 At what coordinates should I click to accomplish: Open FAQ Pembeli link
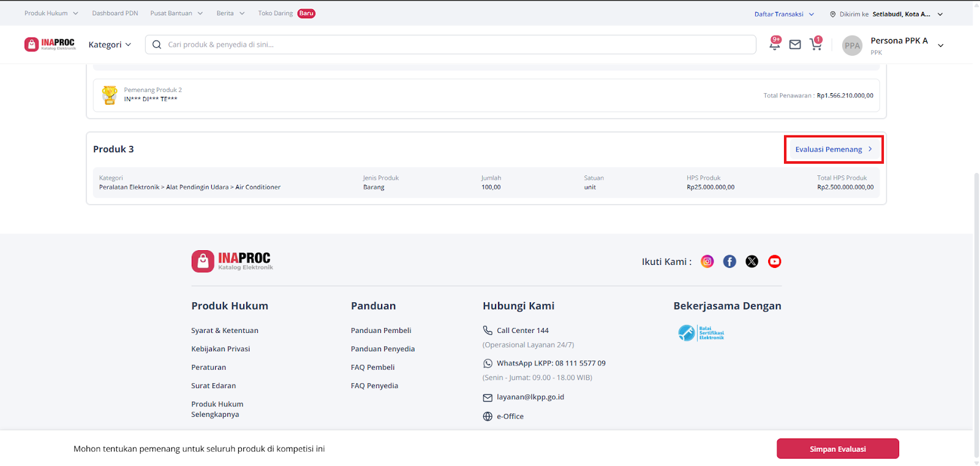pos(373,367)
